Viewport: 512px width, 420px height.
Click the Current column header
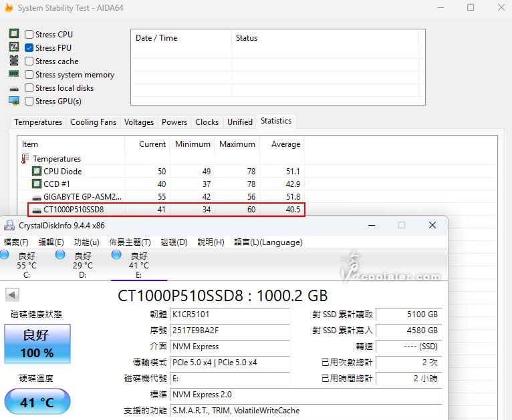[147, 144]
